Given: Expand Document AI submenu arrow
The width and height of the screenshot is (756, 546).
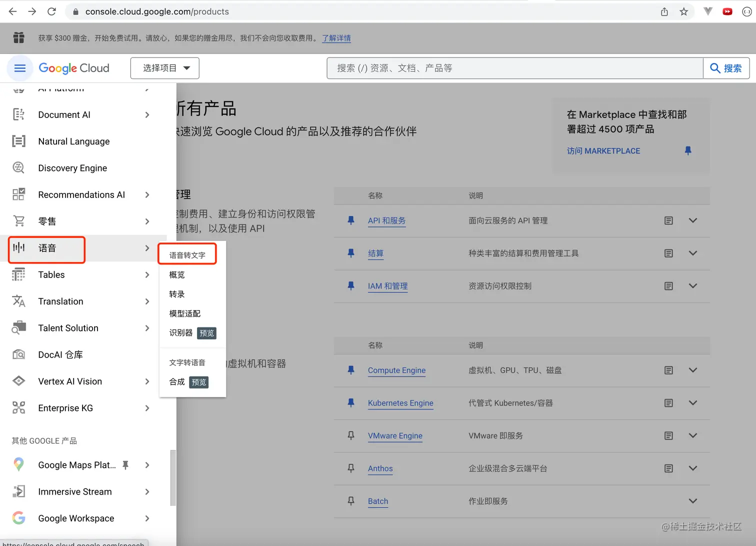Looking at the screenshot, I should [x=147, y=114].
